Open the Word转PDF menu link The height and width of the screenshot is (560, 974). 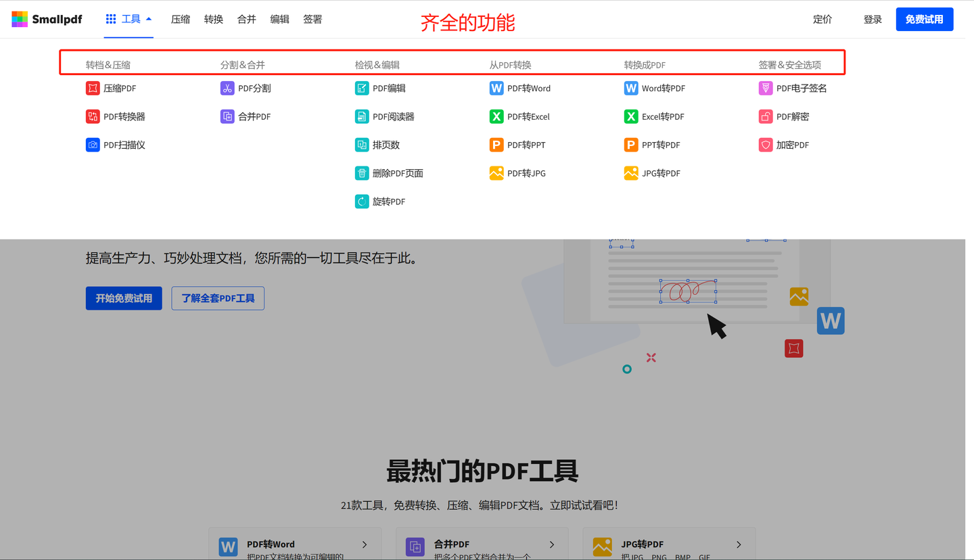coord(664,88)
